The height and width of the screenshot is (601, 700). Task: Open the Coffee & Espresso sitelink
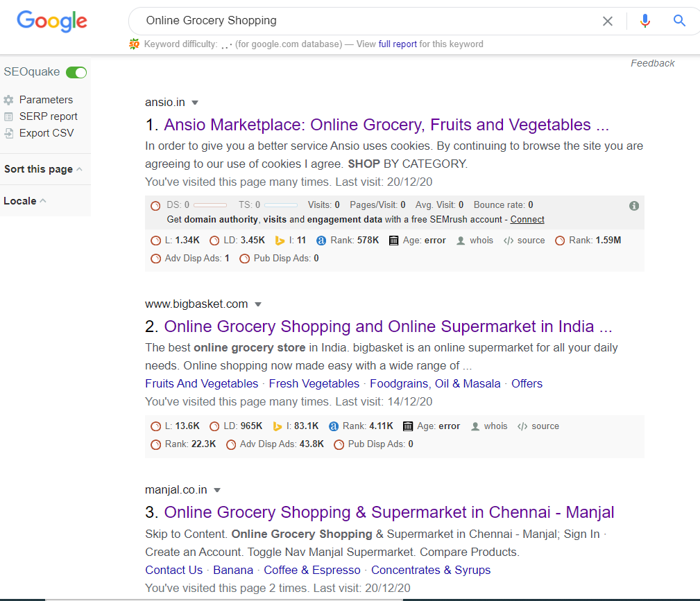click(312, 570)
